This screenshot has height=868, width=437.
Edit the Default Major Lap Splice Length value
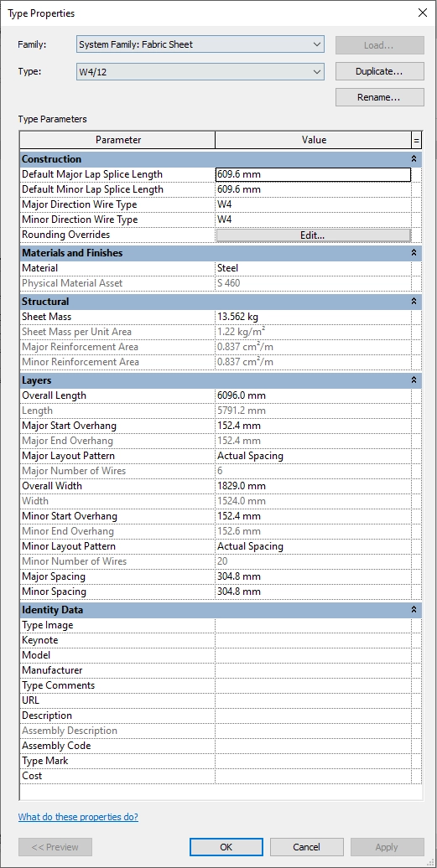coord(313,174)
